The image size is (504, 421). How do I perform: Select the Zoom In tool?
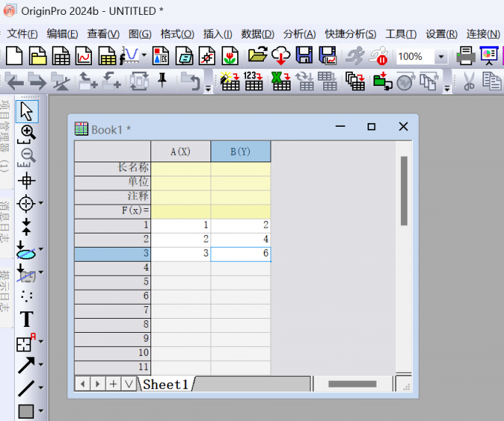27,133
